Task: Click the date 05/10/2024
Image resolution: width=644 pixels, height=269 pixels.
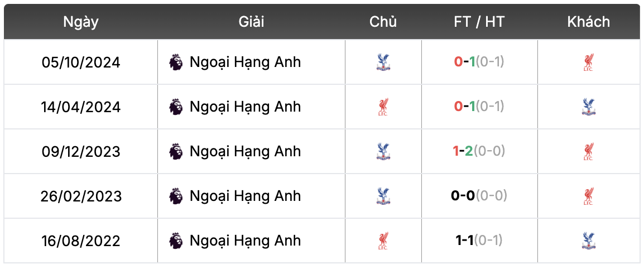Action: pos(81,63)
